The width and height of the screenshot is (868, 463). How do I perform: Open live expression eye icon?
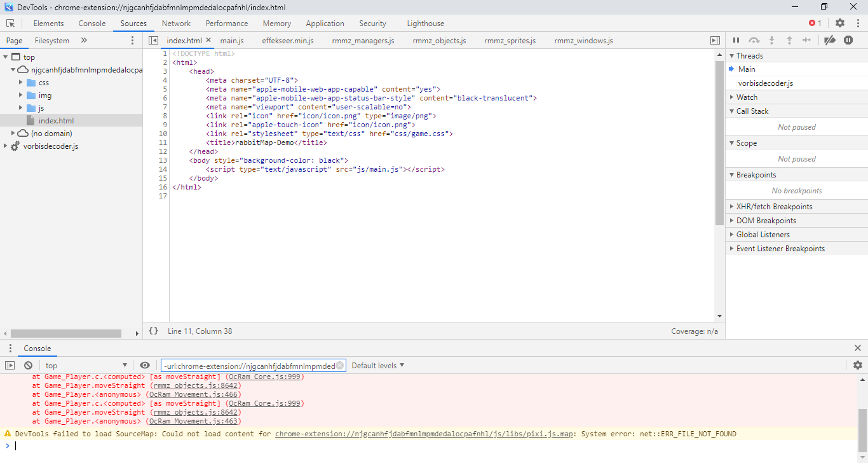145,366
